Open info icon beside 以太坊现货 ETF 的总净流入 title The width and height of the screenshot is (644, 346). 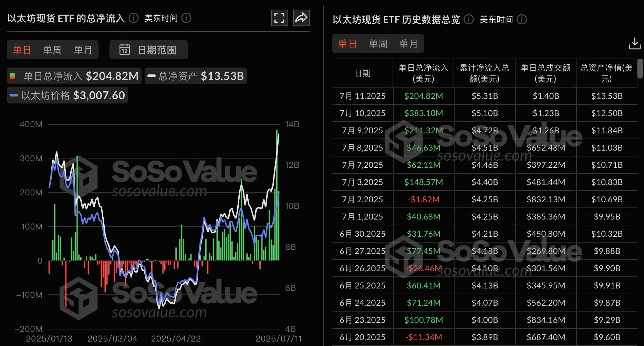pyautogui.click(x=134, y=18)
